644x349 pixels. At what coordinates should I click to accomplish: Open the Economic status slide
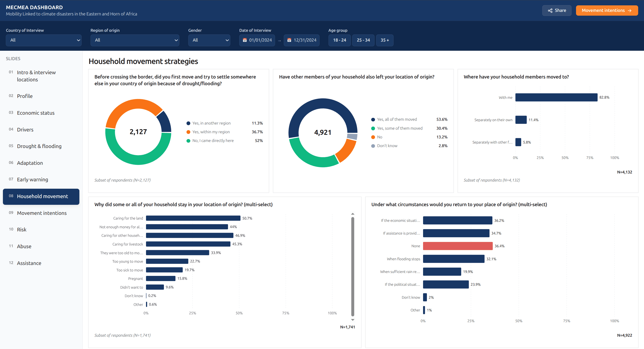point(41,113)
